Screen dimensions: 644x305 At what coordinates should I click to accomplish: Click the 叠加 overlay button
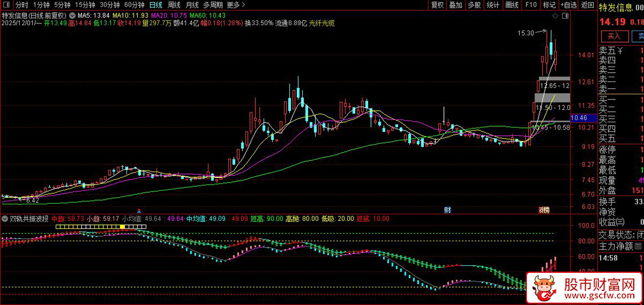tap(456, 5)
